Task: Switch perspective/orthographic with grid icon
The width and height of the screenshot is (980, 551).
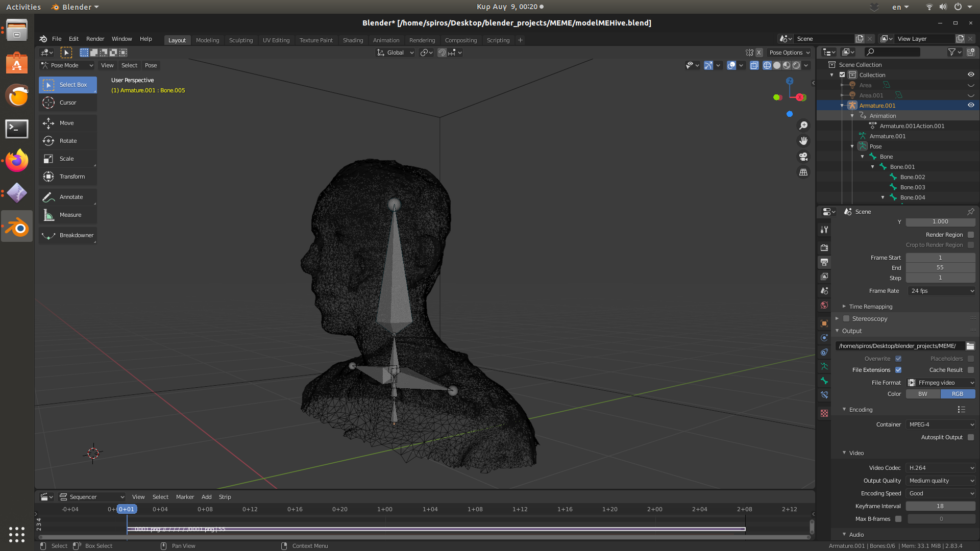Action: pos(803,172)
